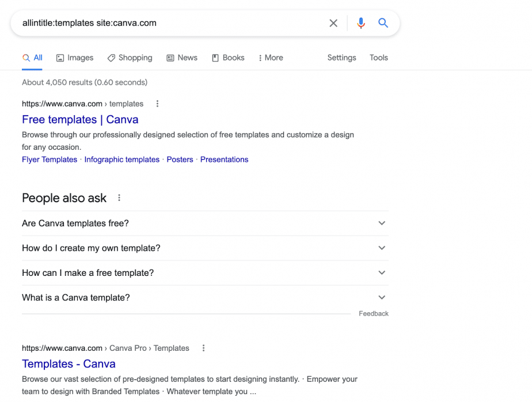Expand 'What is a Canva template?' question
This screenshot has height=402, width=532.
click(x=206, y=298)
